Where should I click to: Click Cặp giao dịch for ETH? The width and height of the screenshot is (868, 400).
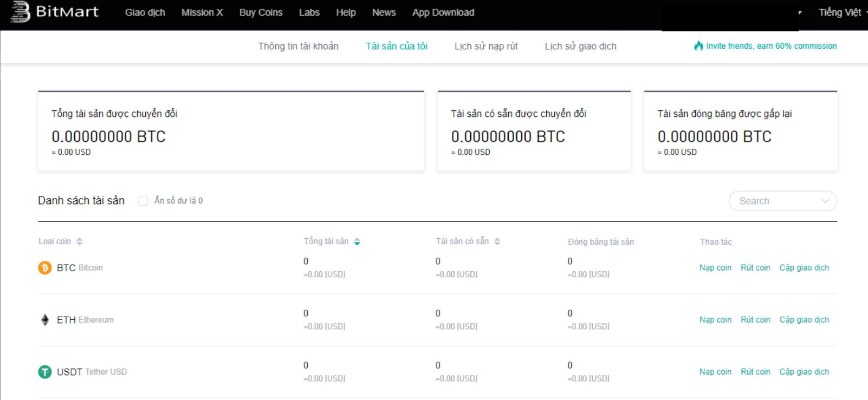tap(804, 319)
